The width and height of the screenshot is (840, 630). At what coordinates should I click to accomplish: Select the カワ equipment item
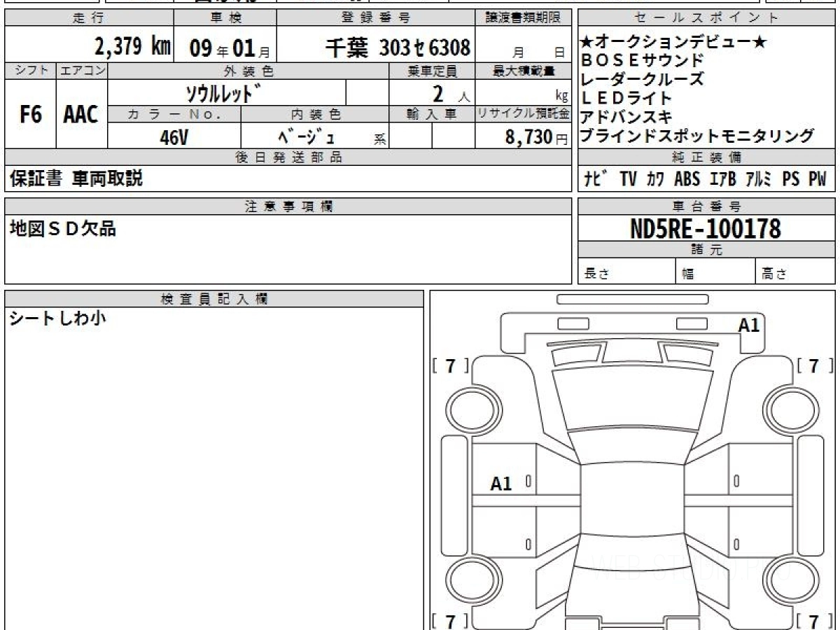pos(655,179)
